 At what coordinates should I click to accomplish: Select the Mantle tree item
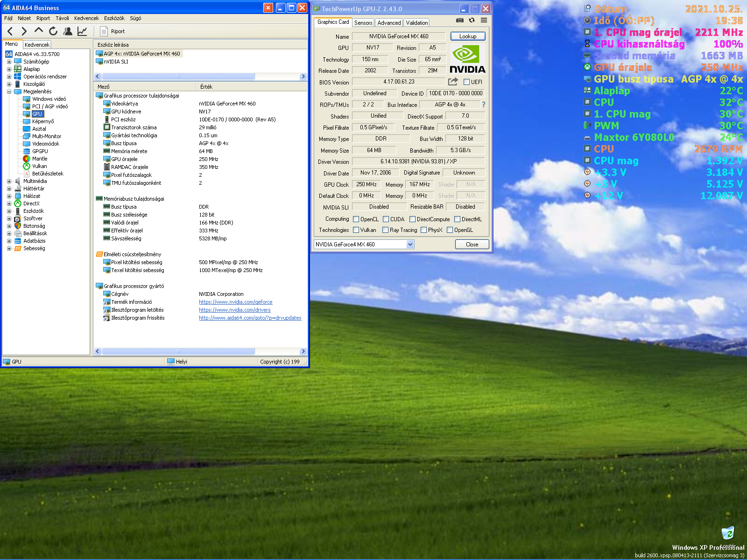tap(40, 159)
